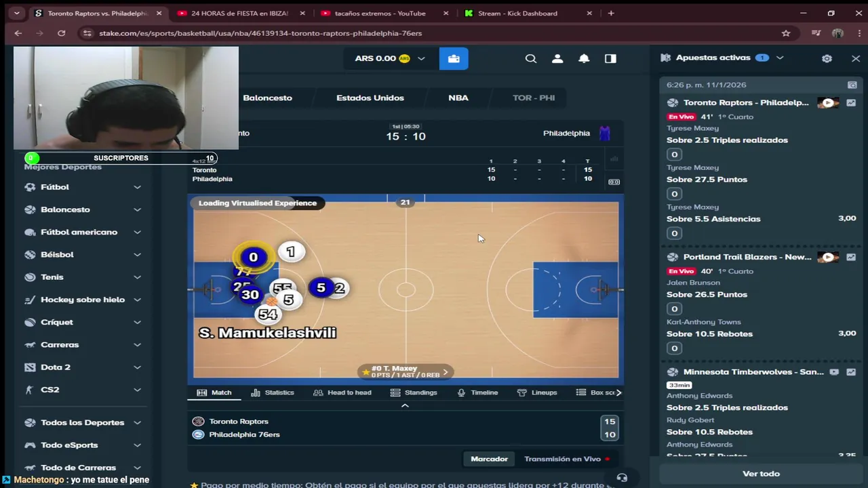This screenshot has height=488, width=868.
Task: Open the scoreboard view icon beside score table
Action: (x=614, y=182)
